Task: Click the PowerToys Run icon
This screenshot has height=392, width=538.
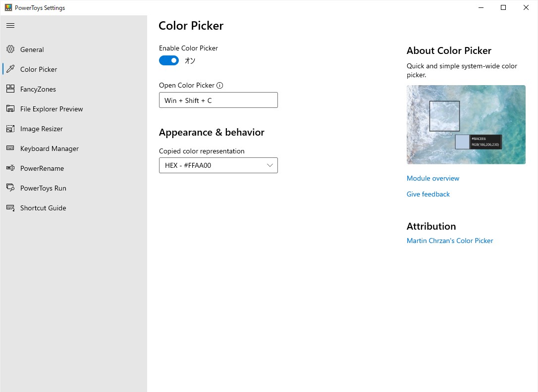Action: coord(10,188)
